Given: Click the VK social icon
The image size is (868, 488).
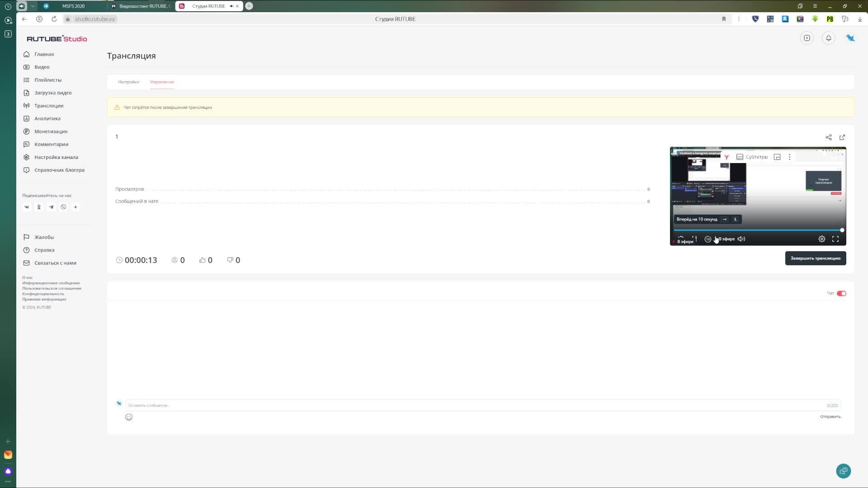Looking at the screenshot, I should (27, 207).
